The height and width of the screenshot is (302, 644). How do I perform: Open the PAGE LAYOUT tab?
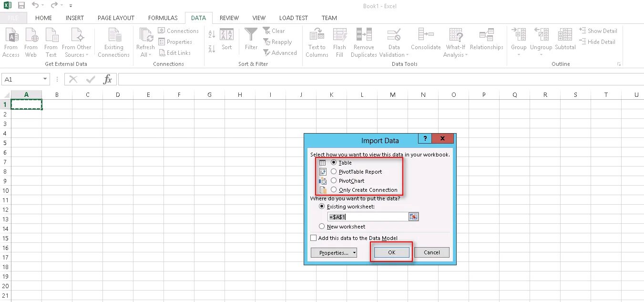coord(116,18)
